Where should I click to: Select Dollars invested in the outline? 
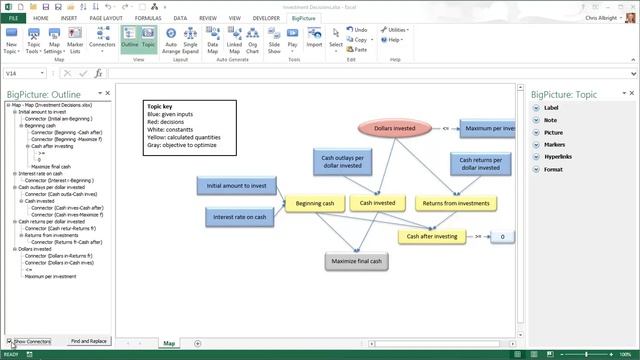(35, 249)
